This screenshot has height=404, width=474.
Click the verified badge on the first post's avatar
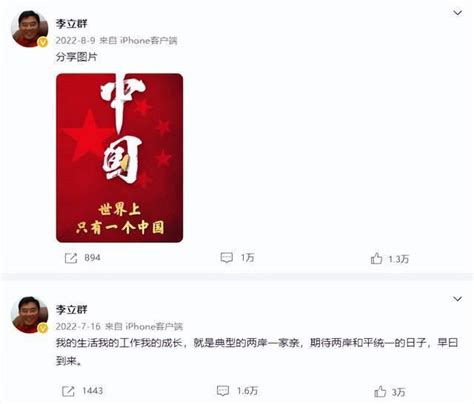pyautogui.click(x=43, y=42)
